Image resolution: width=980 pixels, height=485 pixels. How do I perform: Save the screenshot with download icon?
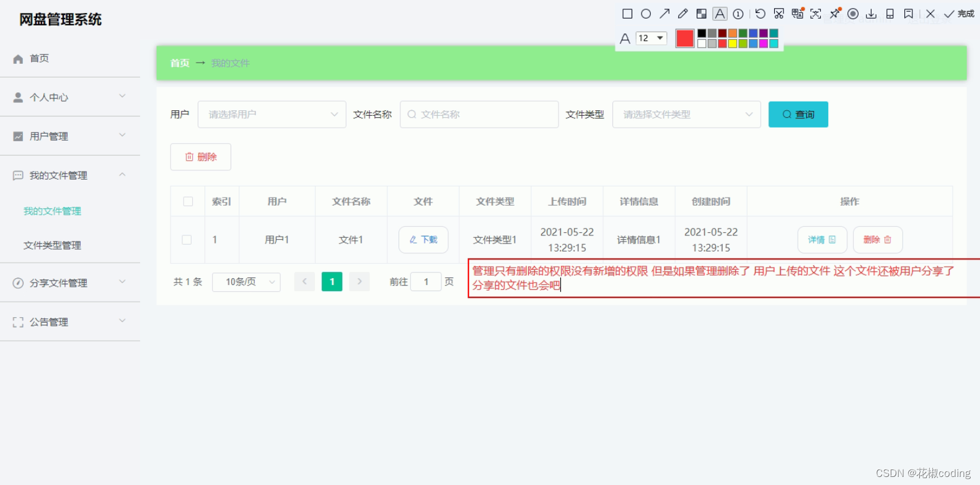pos(872,14)
